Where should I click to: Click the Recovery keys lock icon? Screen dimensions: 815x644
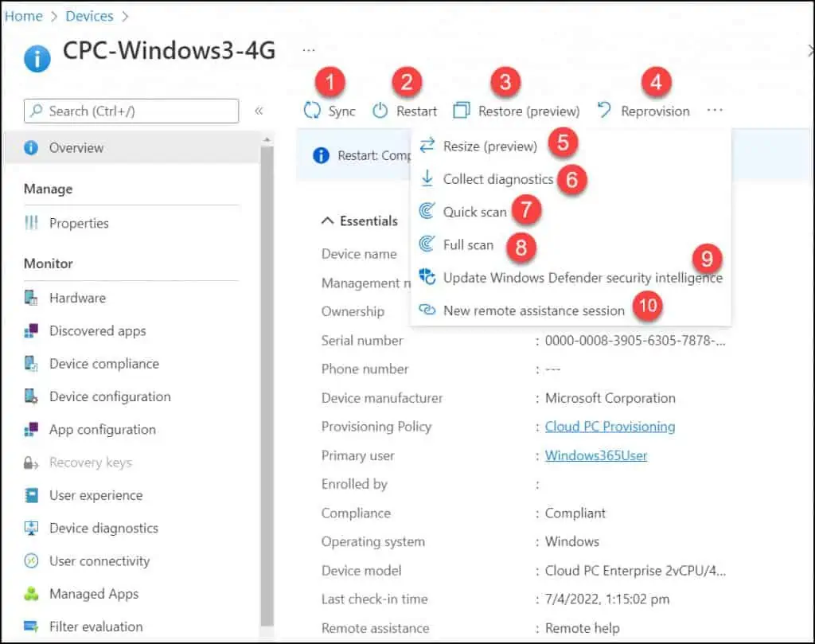click(x=31, y=462)
